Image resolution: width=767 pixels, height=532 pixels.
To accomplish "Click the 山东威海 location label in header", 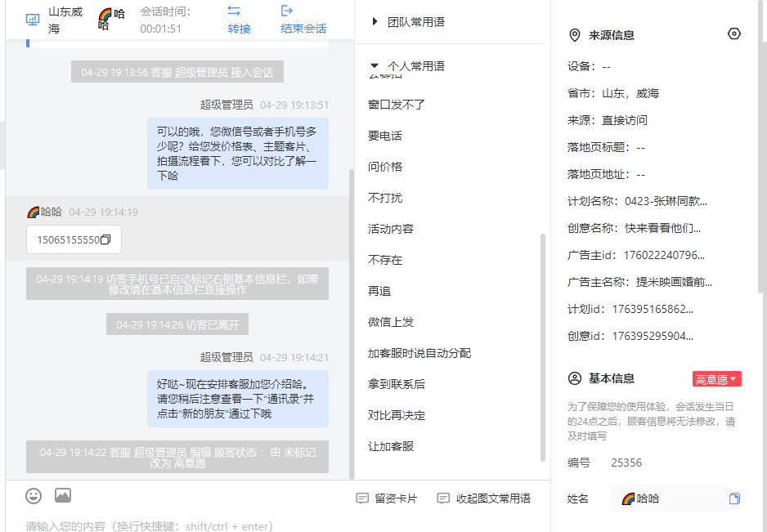I will pos(65,20).
